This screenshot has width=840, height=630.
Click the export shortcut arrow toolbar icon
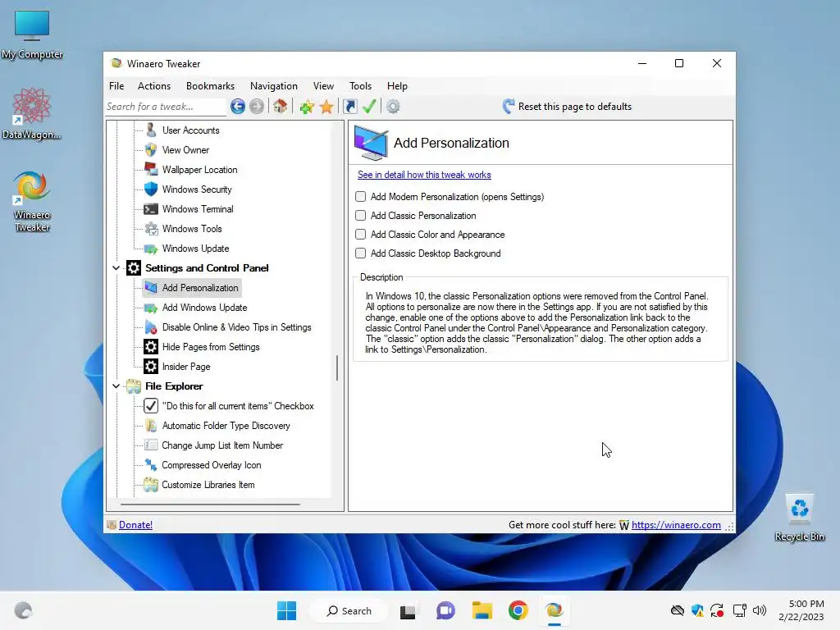[x=350, y=107]
